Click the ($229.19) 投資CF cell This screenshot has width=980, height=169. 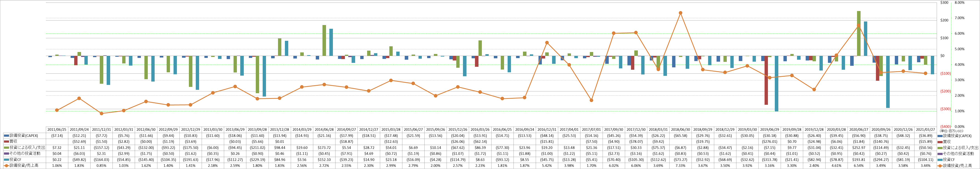257,160
